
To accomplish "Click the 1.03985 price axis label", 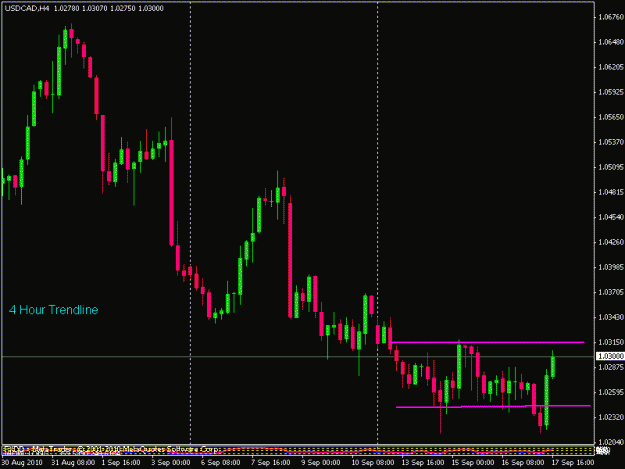I will pos(610,267).
